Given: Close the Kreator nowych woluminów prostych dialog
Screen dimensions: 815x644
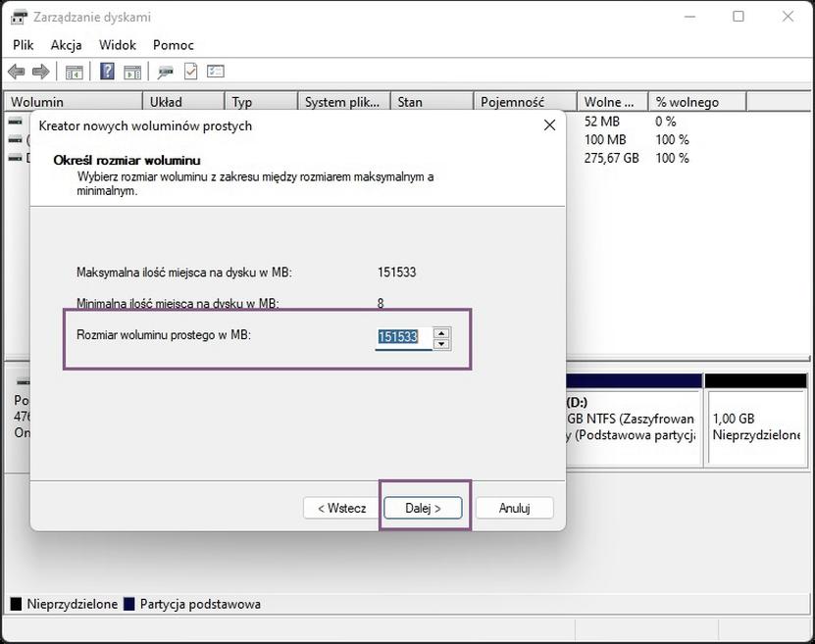Looking at the screenshot, I should click(549, 125).
